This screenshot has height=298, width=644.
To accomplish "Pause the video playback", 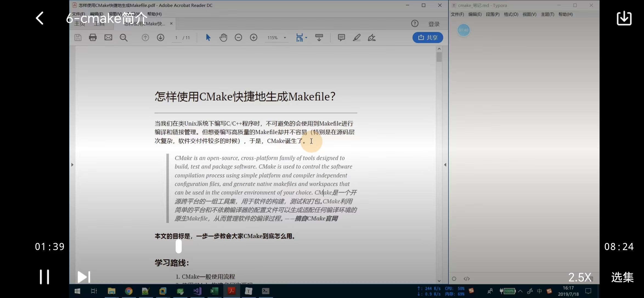I will pos(44,277).
